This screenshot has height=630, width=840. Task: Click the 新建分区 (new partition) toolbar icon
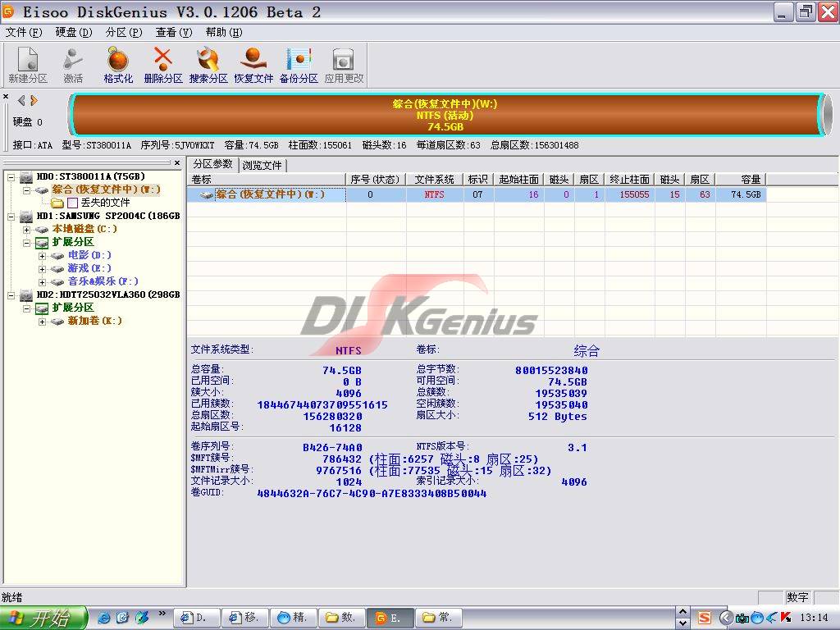[28, 65]
